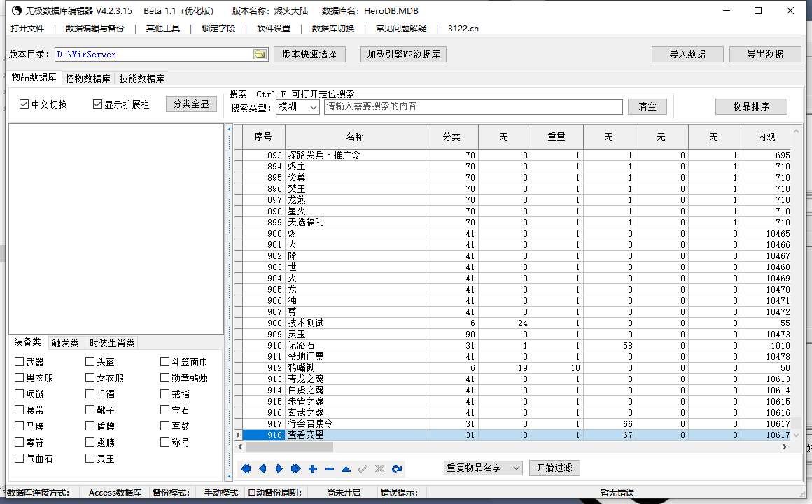
Task: Click the 加载引擎M2数据库 button
Action: (403, 54)
